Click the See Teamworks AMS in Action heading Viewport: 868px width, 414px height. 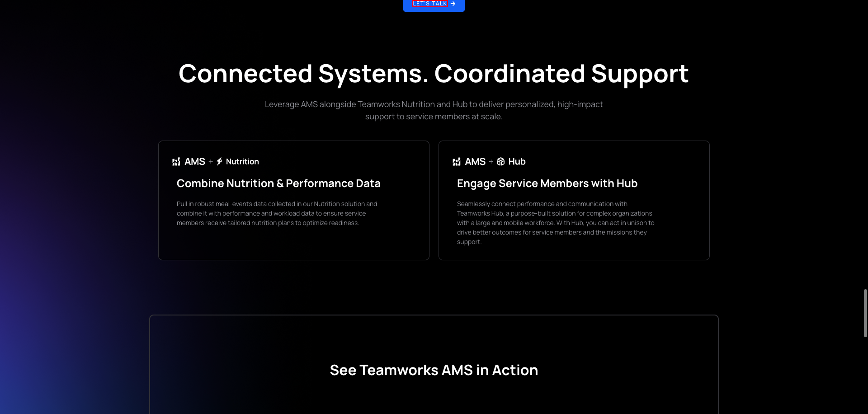coord(434,370)
